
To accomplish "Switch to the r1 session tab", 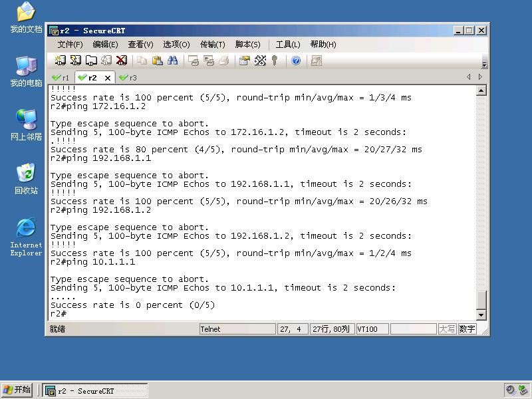I will tap(61, 78).
